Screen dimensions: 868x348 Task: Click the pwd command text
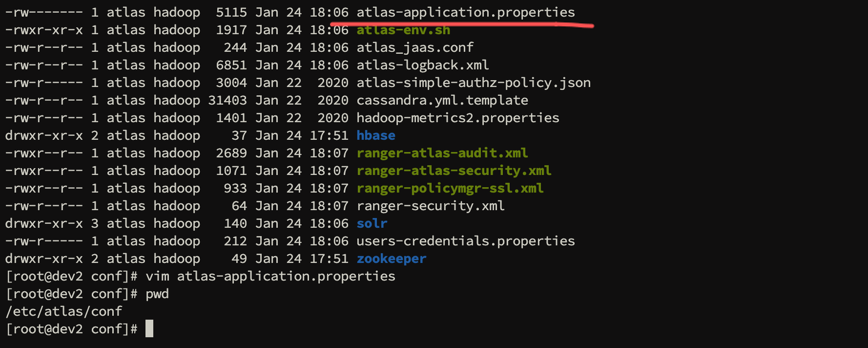tap(157, 294)
